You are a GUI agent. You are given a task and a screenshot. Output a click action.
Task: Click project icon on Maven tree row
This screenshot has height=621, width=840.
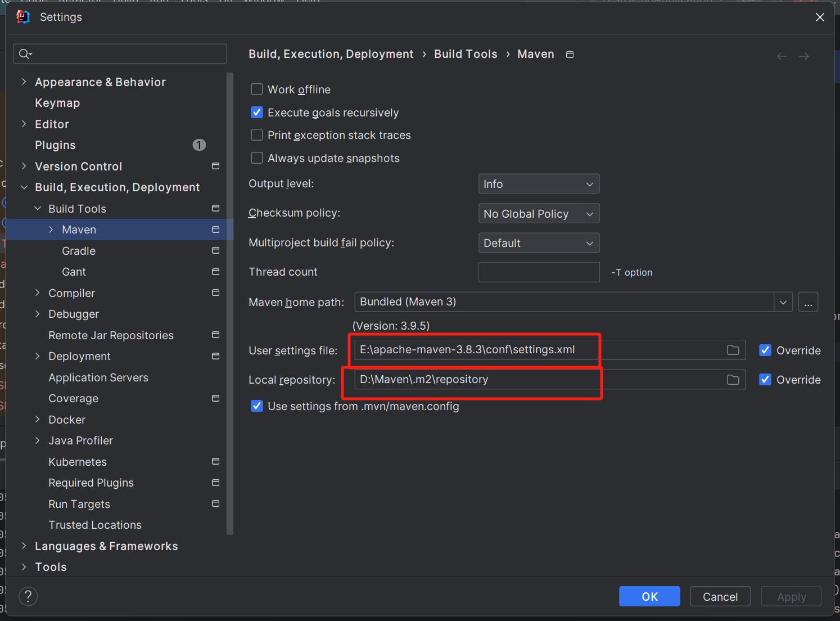tap(215, 229)
